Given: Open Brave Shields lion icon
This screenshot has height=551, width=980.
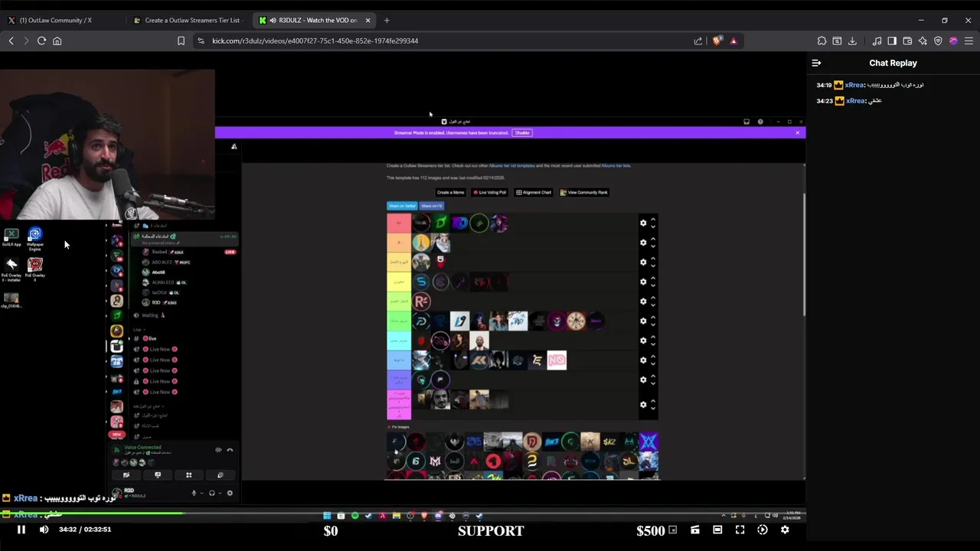Looking at the screenshot, I should click(x=717, y=41).
